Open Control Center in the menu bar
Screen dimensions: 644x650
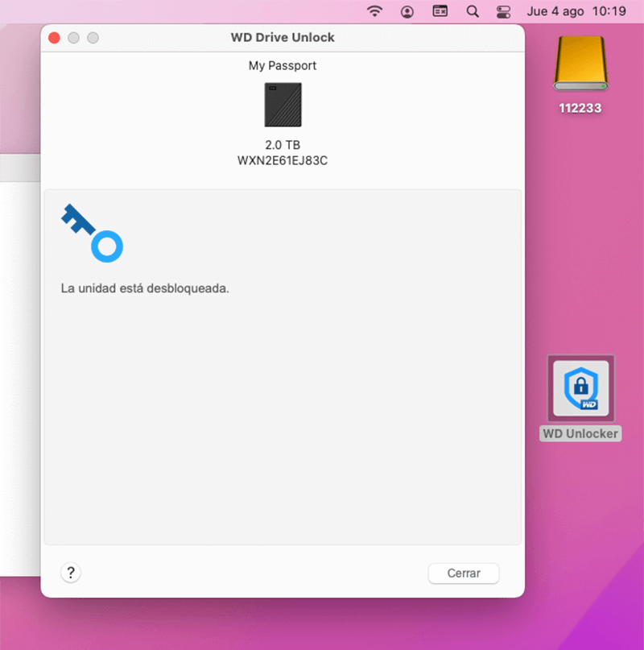click(503, 11)
